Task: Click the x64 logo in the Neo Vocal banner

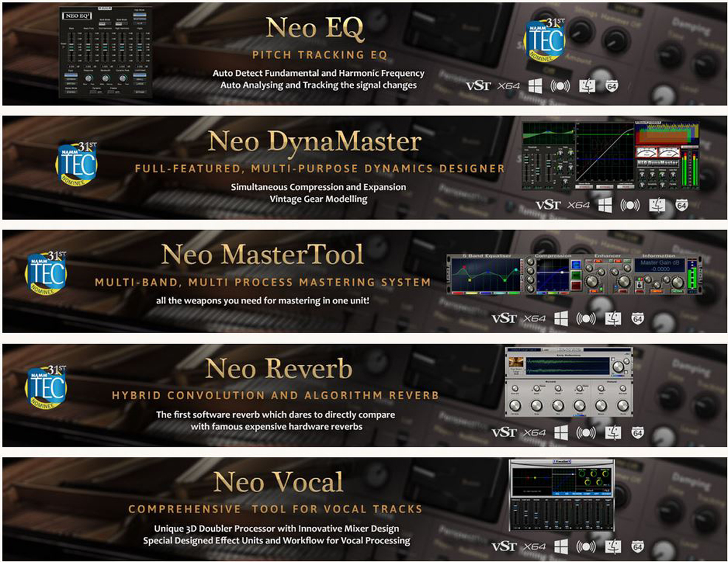Action: 535,546
